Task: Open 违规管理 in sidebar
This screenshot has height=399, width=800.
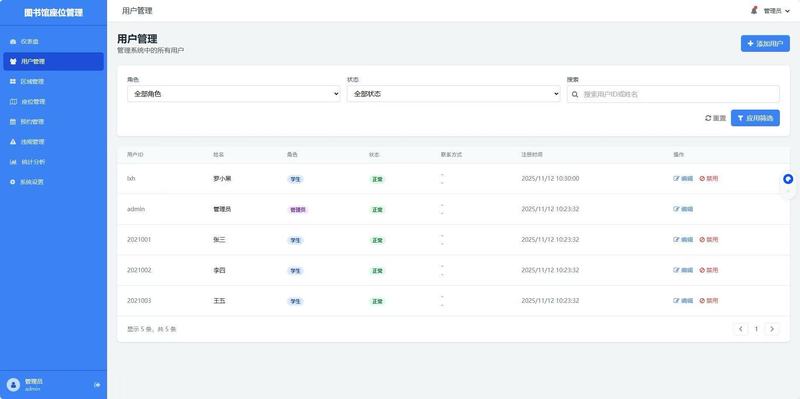Action: [53, 142]
